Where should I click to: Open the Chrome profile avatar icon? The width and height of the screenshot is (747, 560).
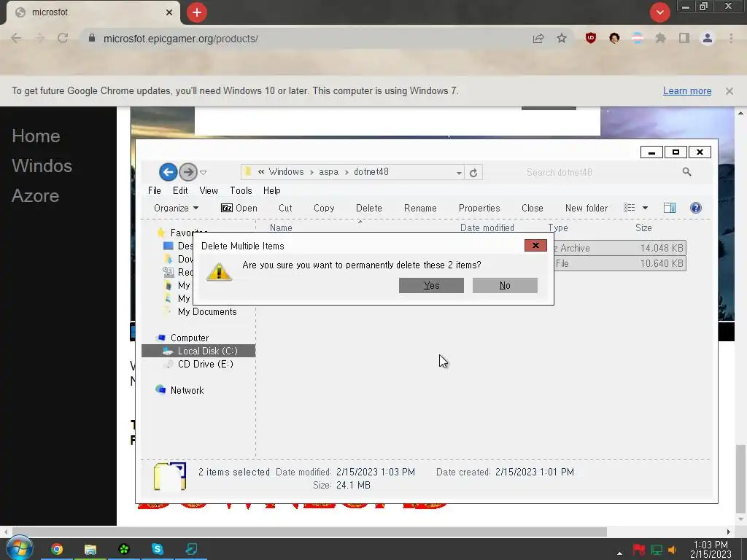708,38
